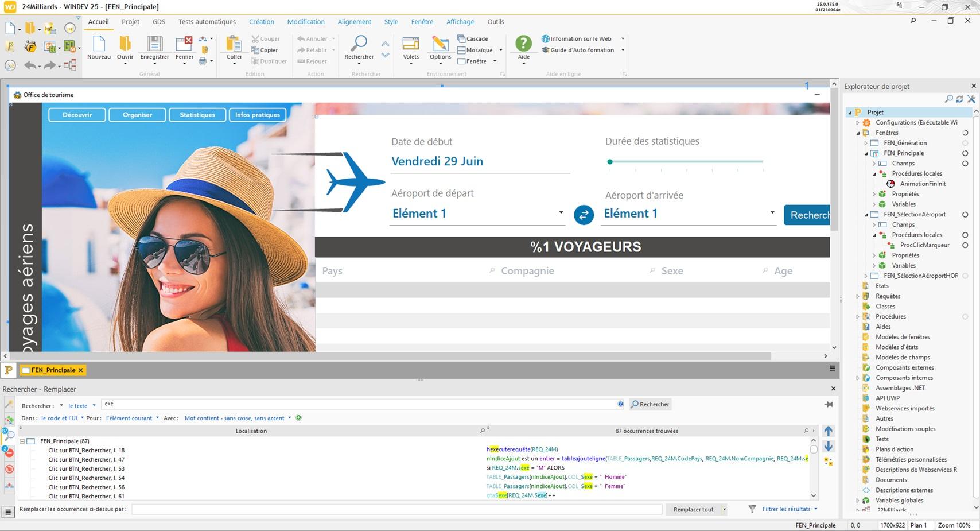Click the expand/collapse results icon below arrows
The height and width of the screenshot is (531, 980).
coord(828,461)
